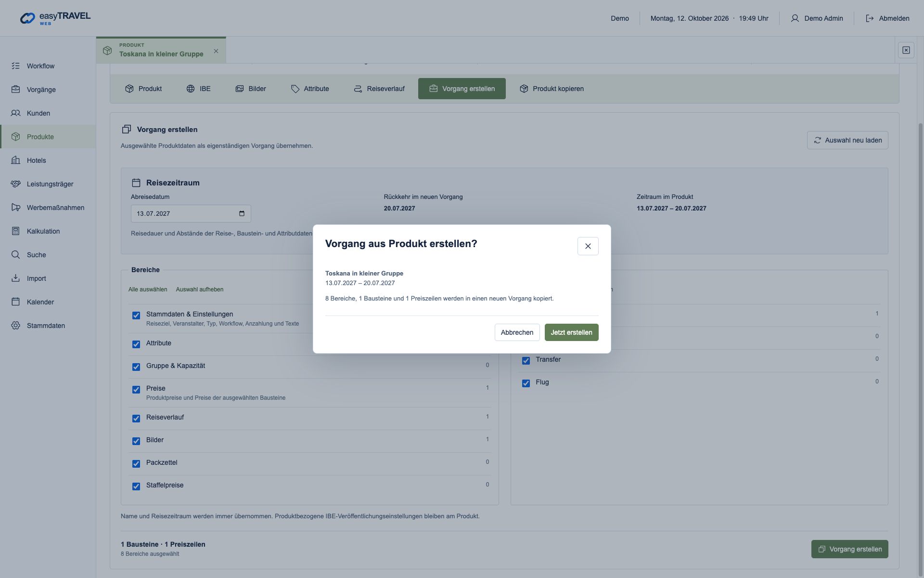Open the Produkt kopieren tab
Image resolution: width=924 pixels, height=578 pixels.
tap(552, 89)
